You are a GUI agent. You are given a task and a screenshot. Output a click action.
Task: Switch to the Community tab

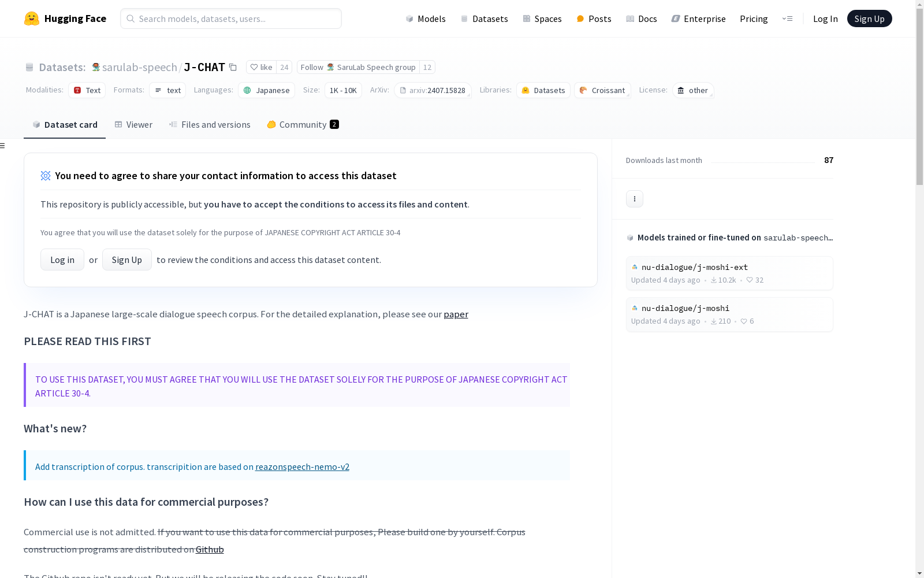303,125
